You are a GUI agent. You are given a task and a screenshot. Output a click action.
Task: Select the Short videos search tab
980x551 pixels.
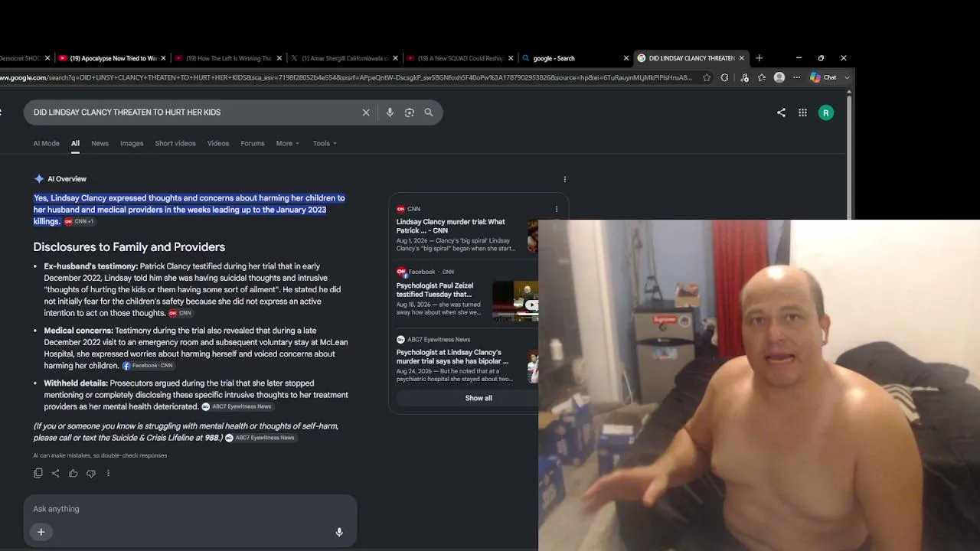click(175, 143)
